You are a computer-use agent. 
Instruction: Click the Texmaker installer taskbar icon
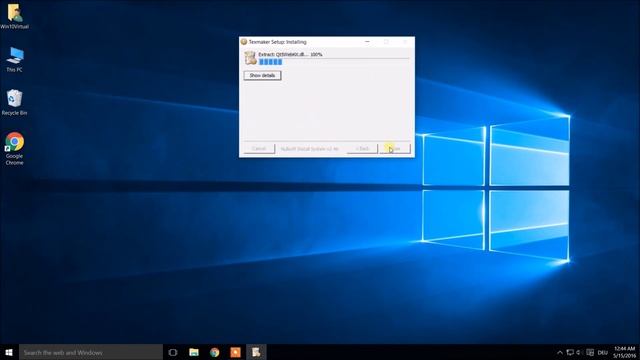tap(256, 352)
